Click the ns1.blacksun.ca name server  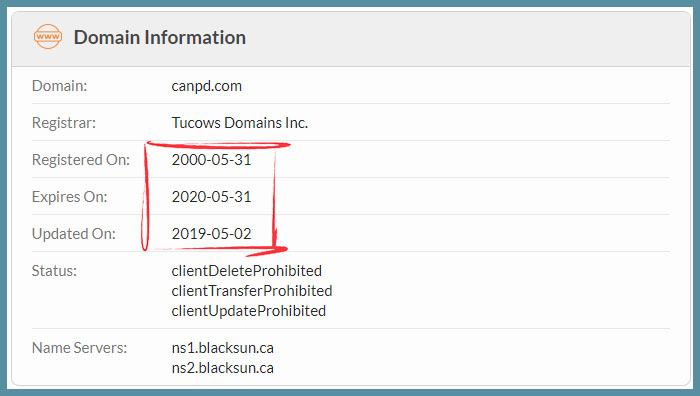pos(223,348)
